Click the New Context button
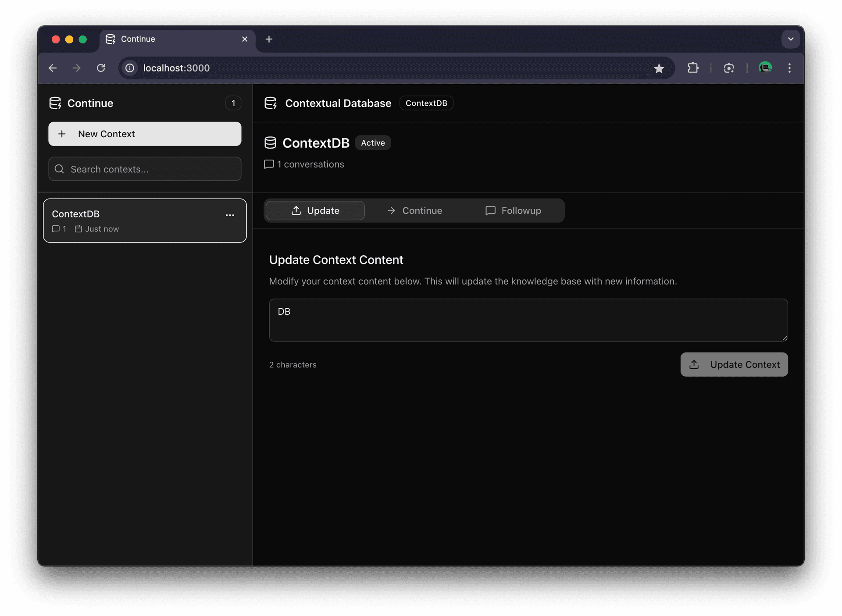842x616 pixels. coord(145,134)
